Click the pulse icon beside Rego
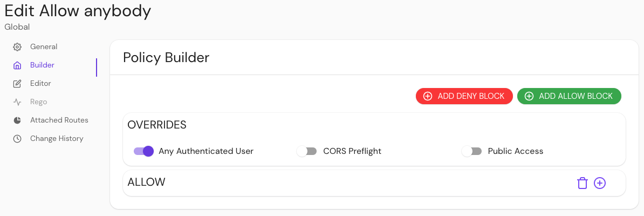Viewport: 644px width, 216px height. tap(17, 102)
